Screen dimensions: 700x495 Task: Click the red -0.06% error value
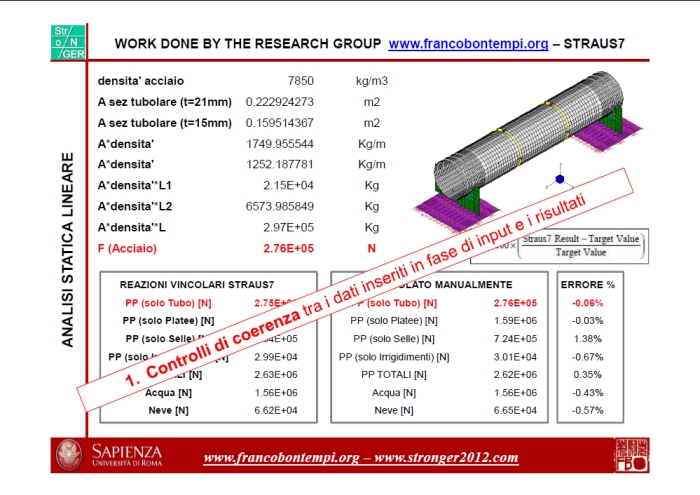pyautogui.click(x=587, y=303)
